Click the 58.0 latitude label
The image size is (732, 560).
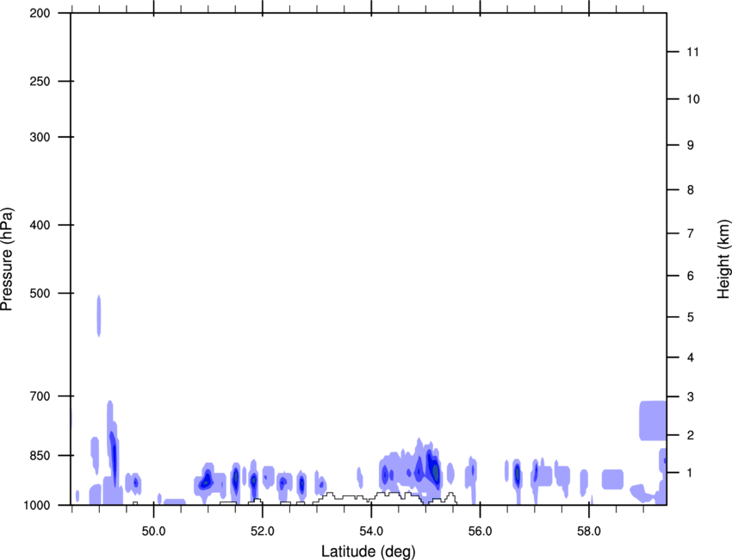coord(589,531)
